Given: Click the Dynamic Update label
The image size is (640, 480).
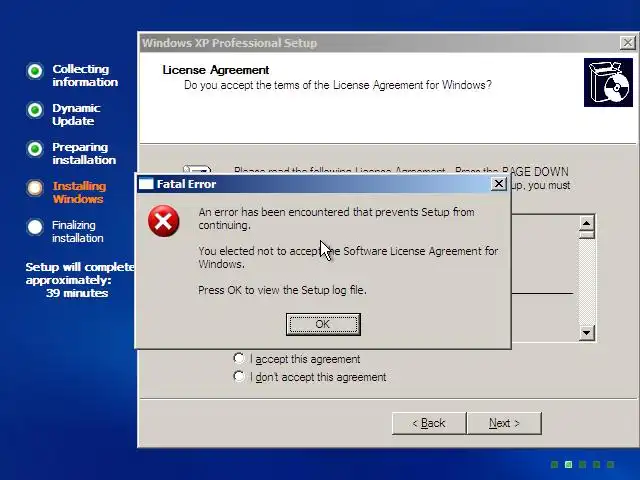Looking at the screenshot, I should 76,115.
